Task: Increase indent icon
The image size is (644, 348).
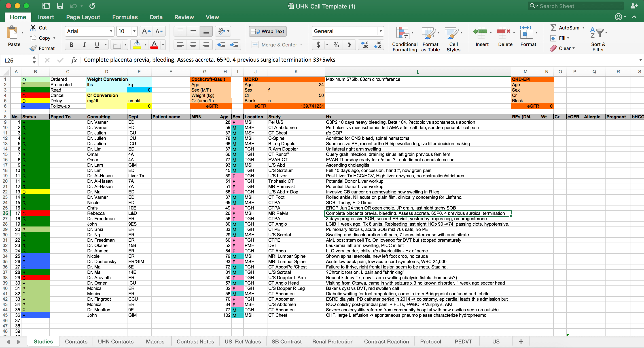Action: (x=234, y=45)
